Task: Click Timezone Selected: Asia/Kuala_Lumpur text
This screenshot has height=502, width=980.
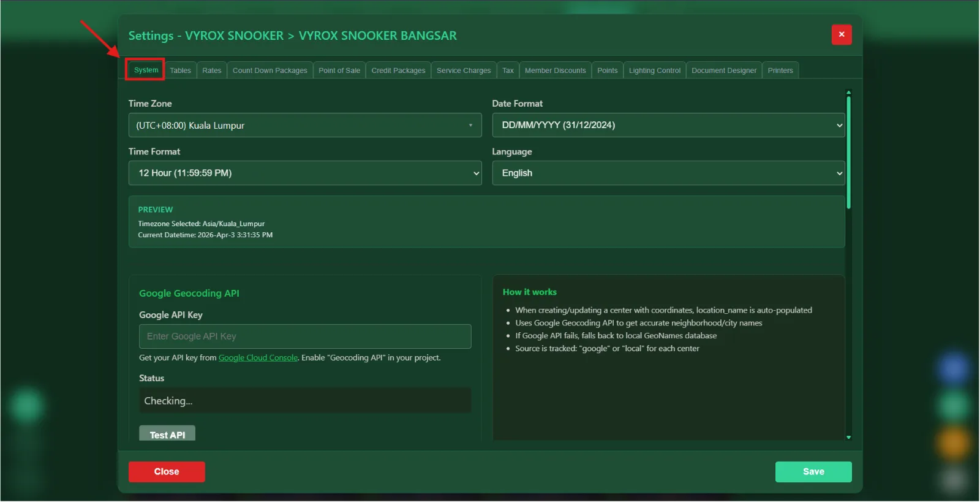Action: (202, 224)
